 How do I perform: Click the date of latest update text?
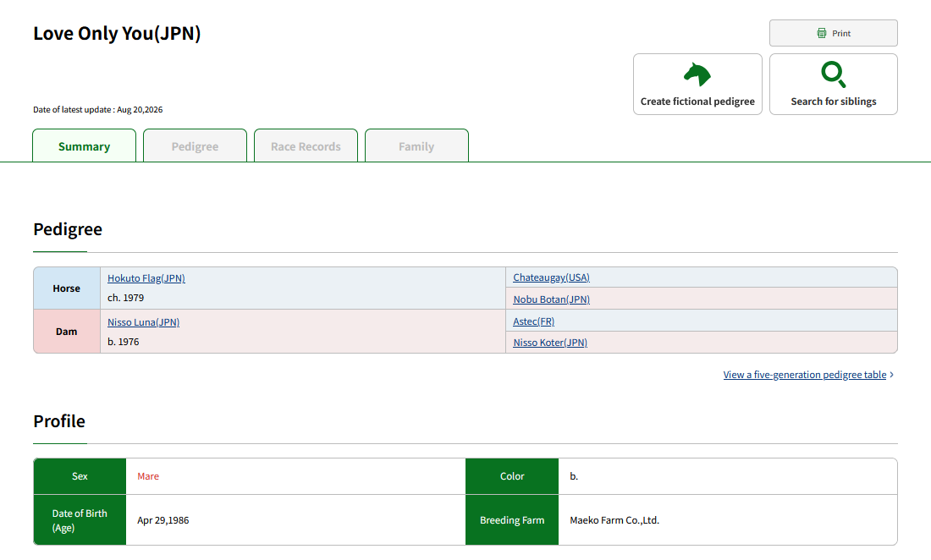point(98,110)
